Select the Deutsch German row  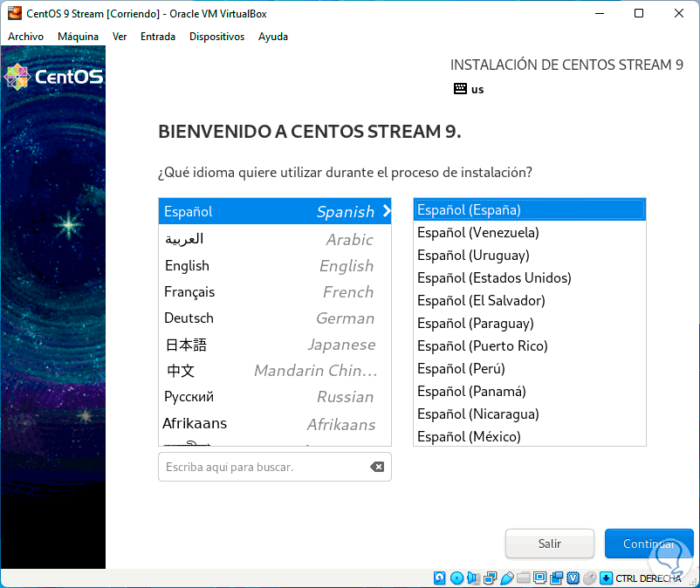[275, 318]
